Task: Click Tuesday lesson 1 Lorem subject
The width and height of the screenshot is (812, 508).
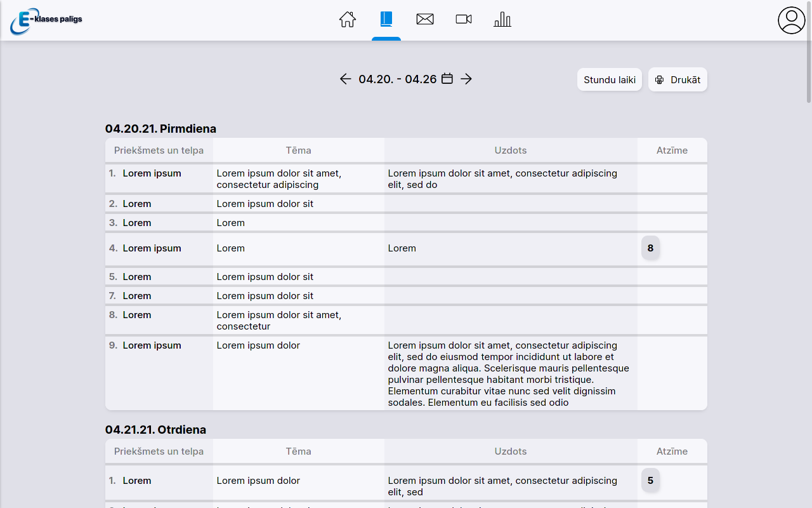Action: pos(137,481)
